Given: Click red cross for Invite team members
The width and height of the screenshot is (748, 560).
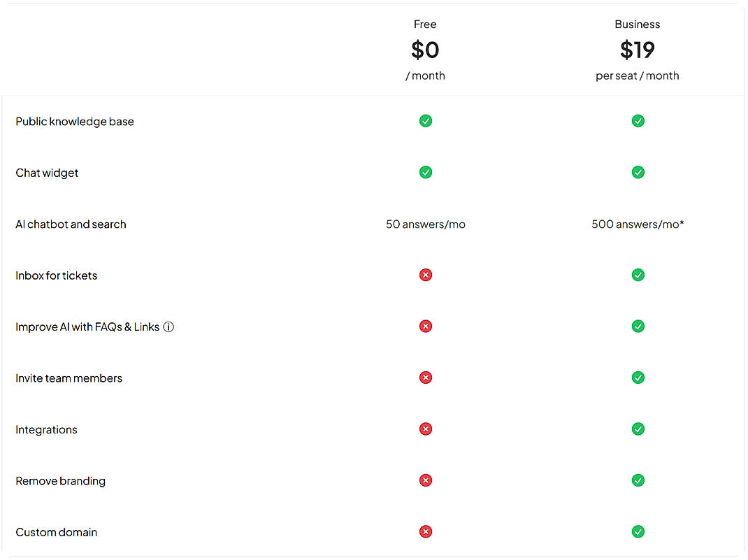Looking at the screenshot, I should pos(426,378).
